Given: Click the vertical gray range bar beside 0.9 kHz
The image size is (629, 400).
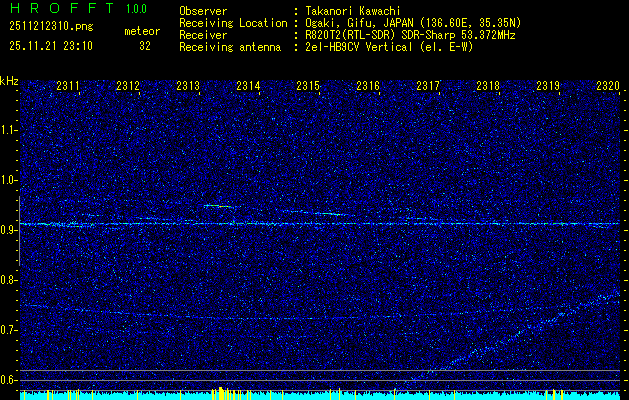Looking at the screenshot, I should pos(19,231).
